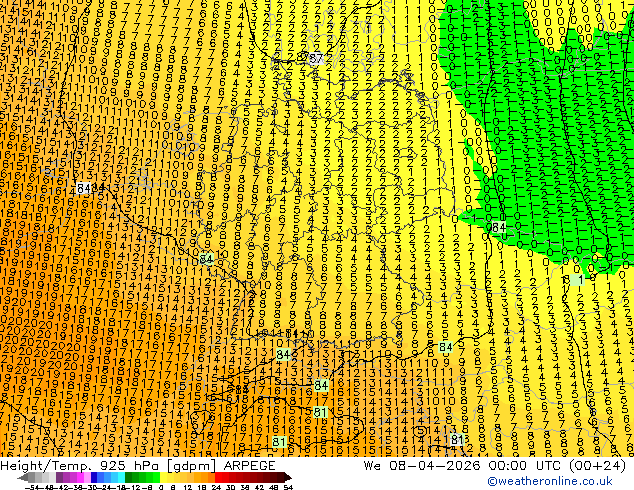Image resolution: width=634 pixels, height=490 pixels.
Task: Click the weatheronline.co.uk copyright link
Action: [550, 481]
